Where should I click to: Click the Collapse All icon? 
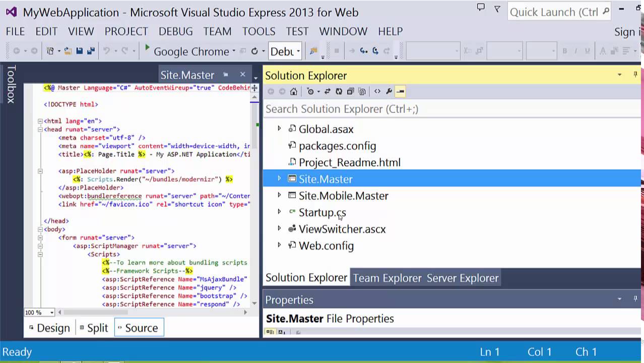pos(350,91)
